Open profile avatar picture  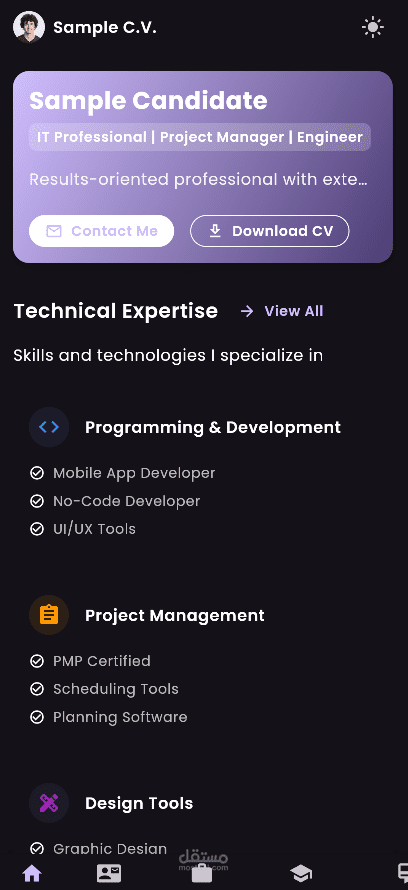pyautogui.click(x=29, y=27)
